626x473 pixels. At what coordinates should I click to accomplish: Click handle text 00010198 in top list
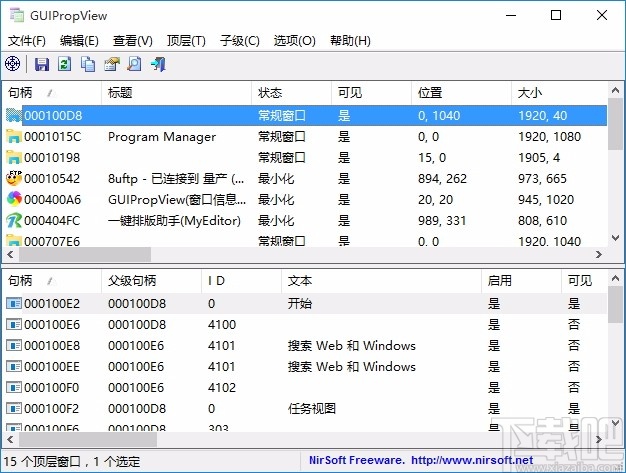(52, 158)
